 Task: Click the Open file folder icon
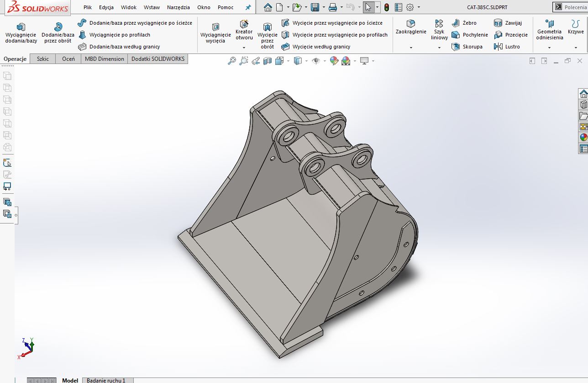[297, 7]
